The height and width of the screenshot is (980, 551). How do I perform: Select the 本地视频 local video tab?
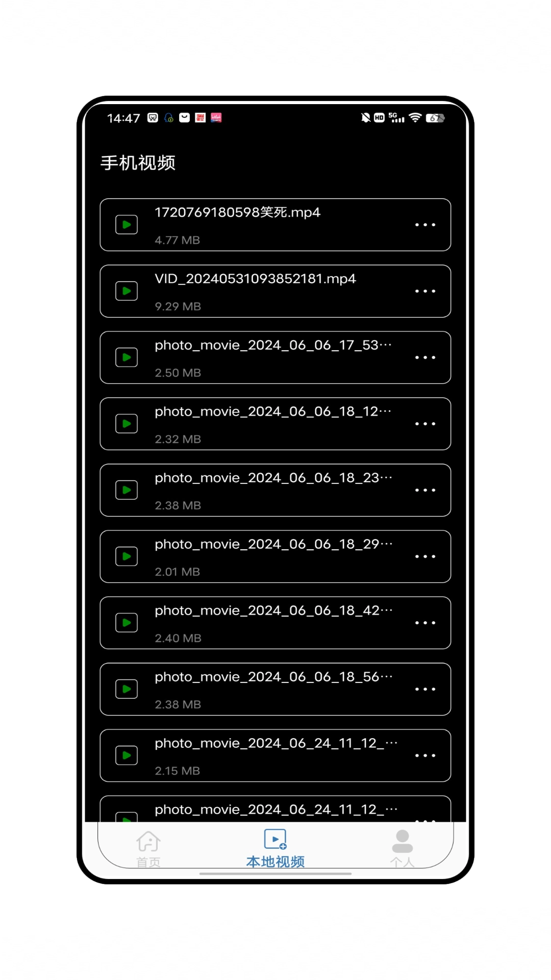(275, 849)
